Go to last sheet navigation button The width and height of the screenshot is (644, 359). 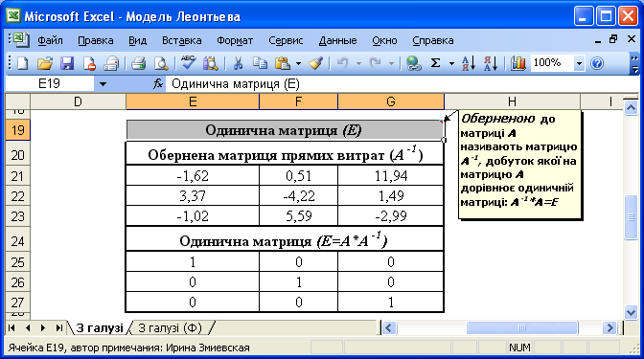(x=58, y=327)
